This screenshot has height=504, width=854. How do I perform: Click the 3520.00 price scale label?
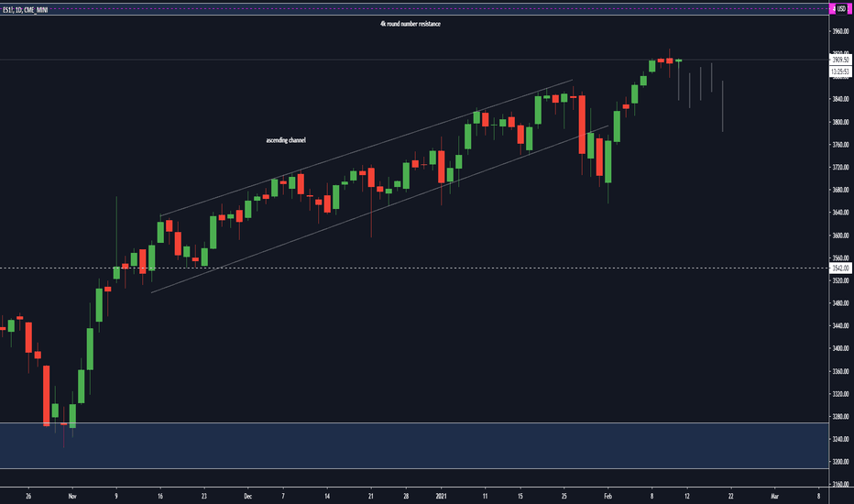point(841,280)
